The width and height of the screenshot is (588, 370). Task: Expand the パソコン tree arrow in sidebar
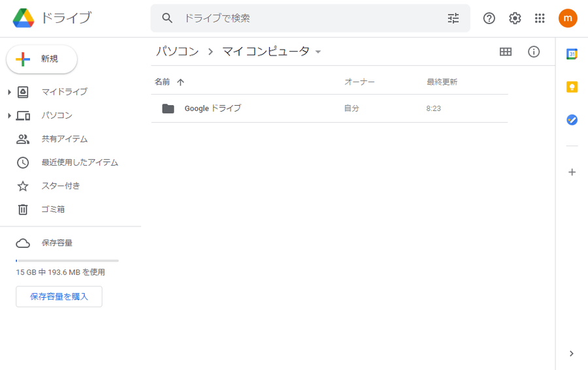point(9,116)
